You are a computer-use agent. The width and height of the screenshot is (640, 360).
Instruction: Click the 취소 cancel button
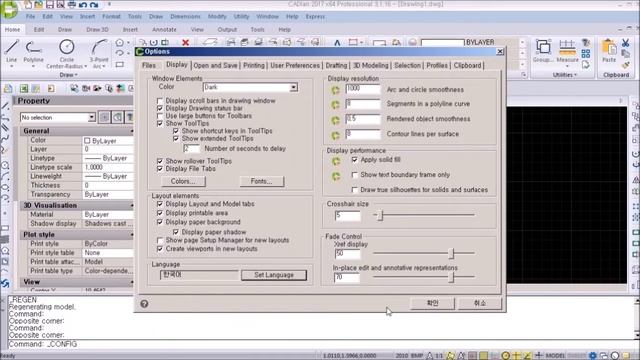480,303
